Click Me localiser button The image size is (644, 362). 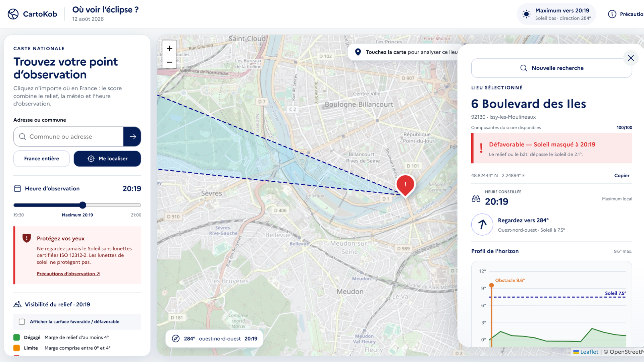pyautogui.click(x=107, y=159)
